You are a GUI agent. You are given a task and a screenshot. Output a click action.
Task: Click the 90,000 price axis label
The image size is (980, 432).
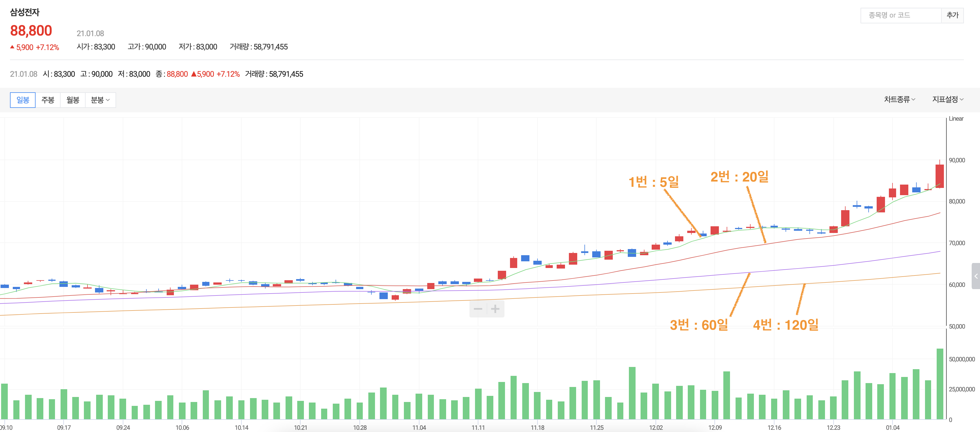click(x=956, y=160)
